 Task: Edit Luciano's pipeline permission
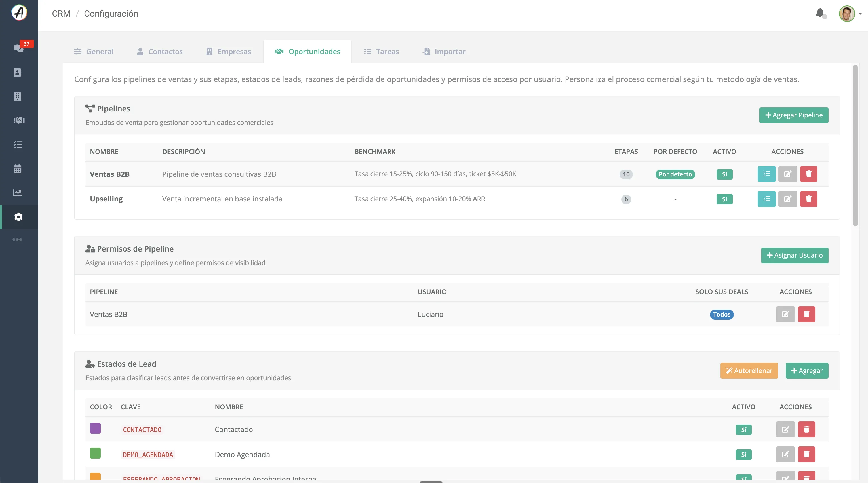pyautogui.click(x=785, y=314)
